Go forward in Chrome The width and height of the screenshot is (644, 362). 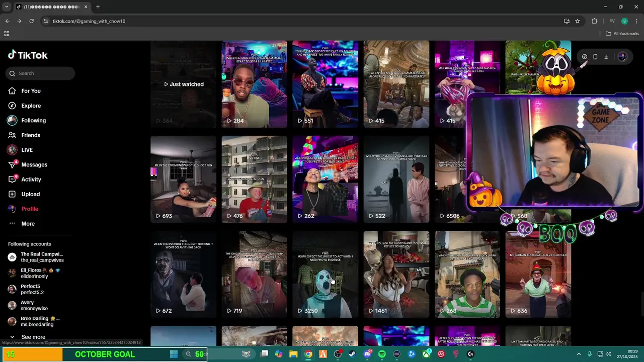19,21
